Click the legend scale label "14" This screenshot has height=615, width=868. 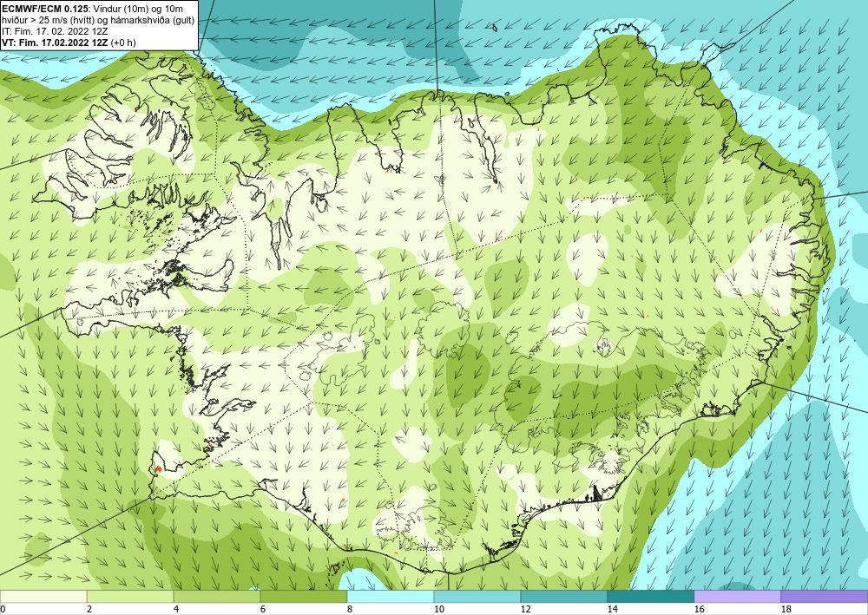pos(612,610)
